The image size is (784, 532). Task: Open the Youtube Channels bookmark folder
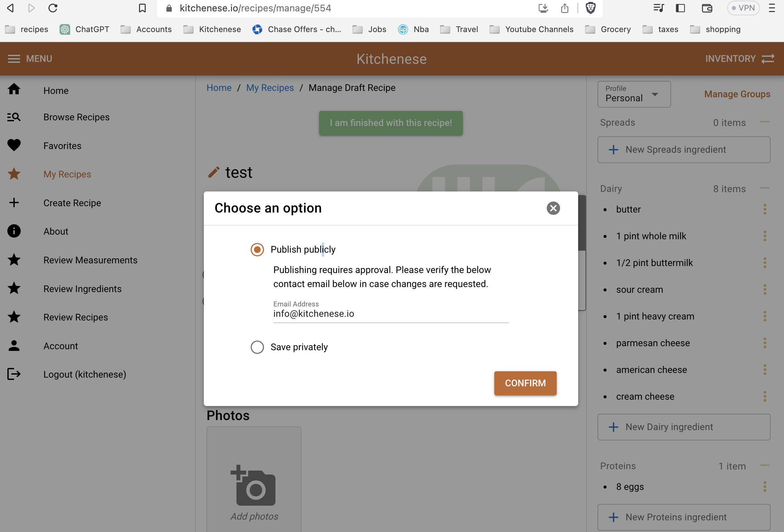coord(531,29)
